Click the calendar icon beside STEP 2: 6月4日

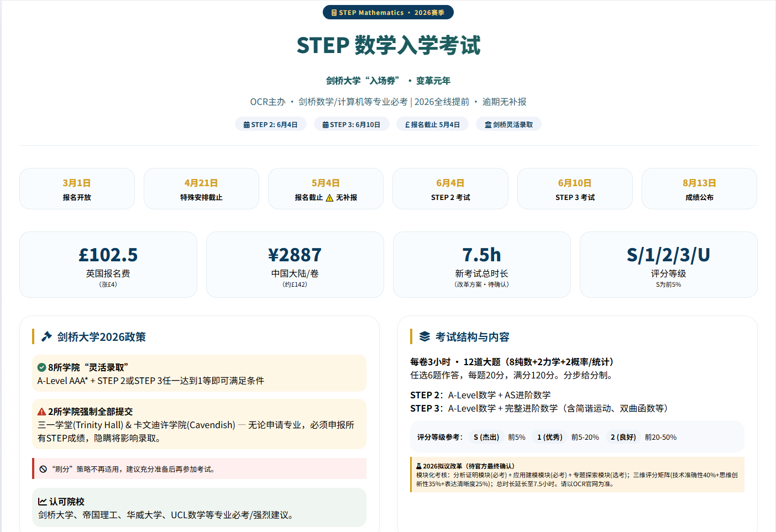pyautogui.click(x=247, y=125)
